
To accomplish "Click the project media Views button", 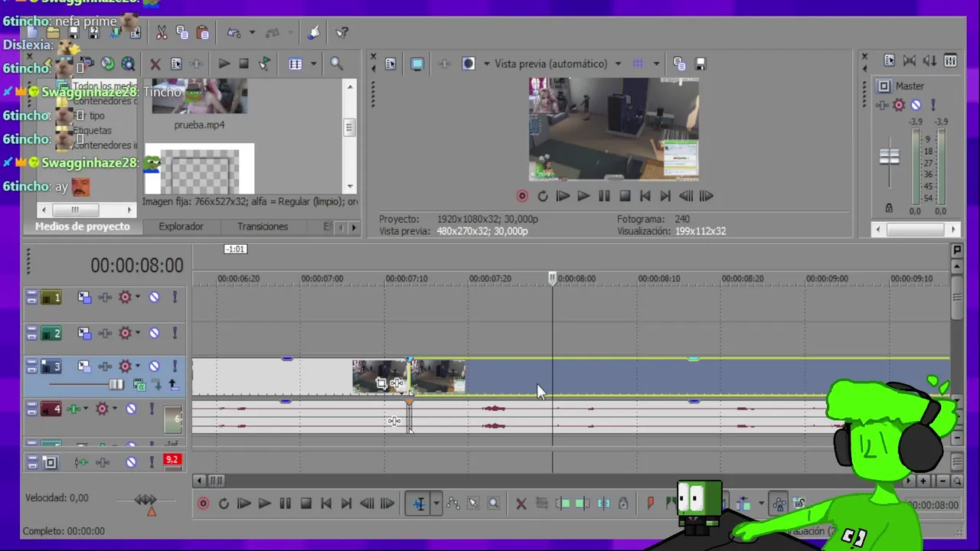I will point(296,64).
